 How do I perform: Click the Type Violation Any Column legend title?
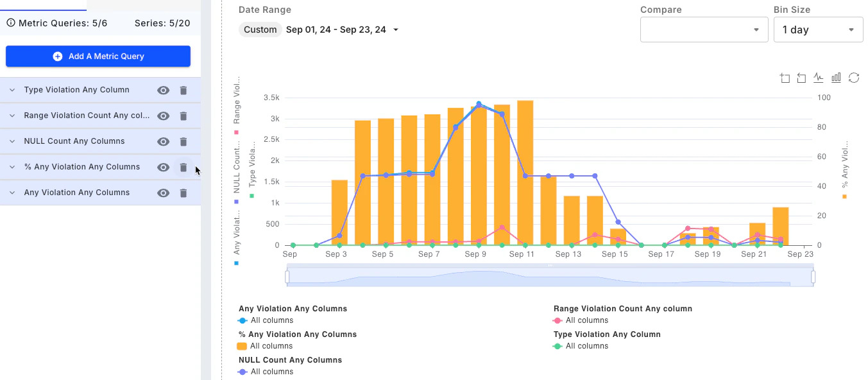pos(607,334)
